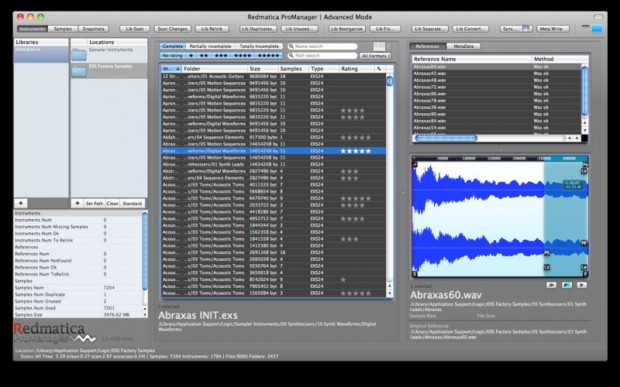
Task: Run Scan Changes from the toolbar
Action: coord(172,29)
